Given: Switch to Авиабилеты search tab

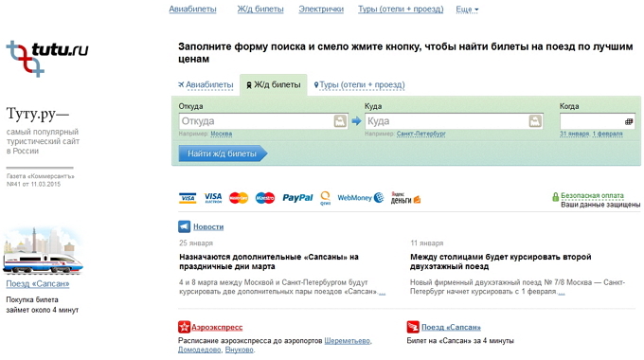Looking at the screenshot, I should point(206,84).
